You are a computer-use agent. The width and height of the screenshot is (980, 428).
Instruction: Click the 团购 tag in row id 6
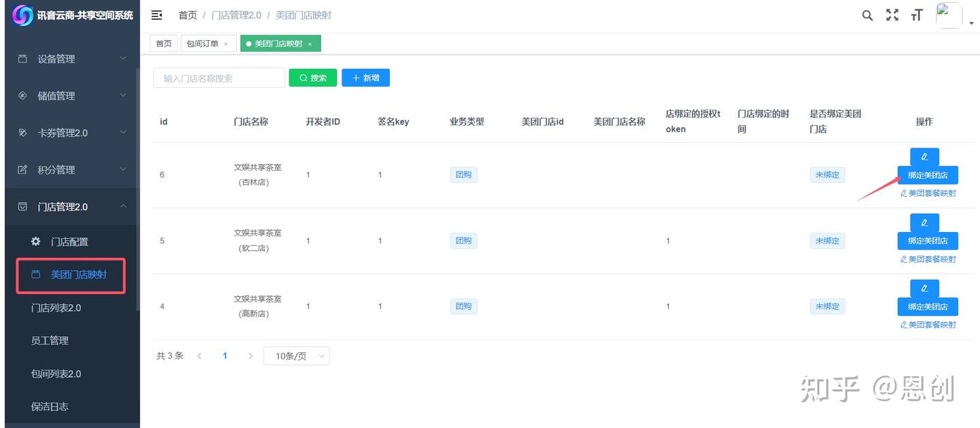[x=463, y=175]
